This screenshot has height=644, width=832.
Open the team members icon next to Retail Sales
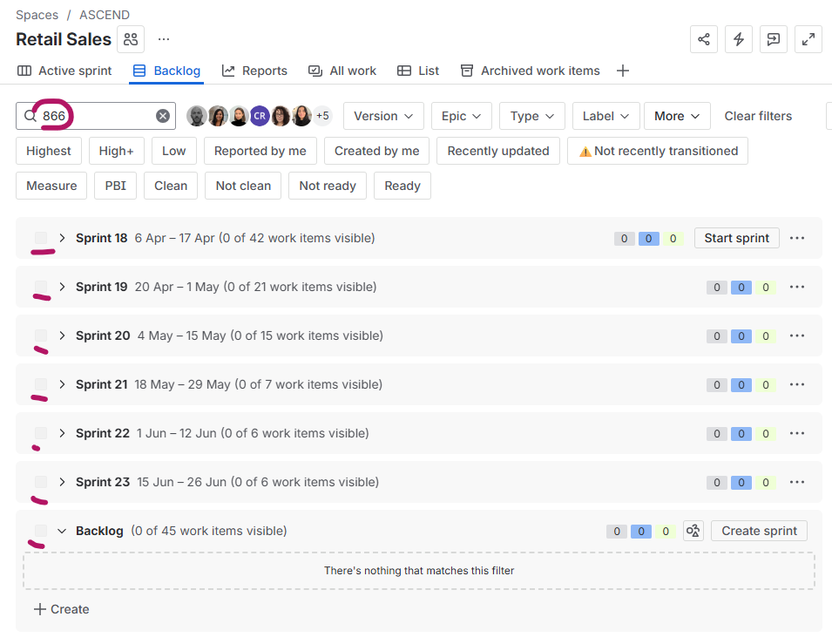pos(131,39)
